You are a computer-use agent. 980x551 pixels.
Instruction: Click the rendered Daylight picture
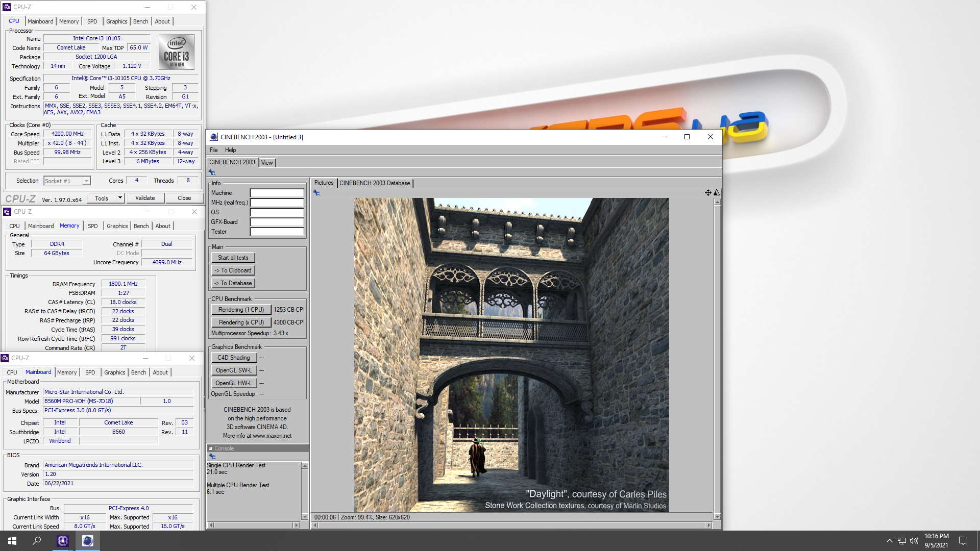point(511,355)
